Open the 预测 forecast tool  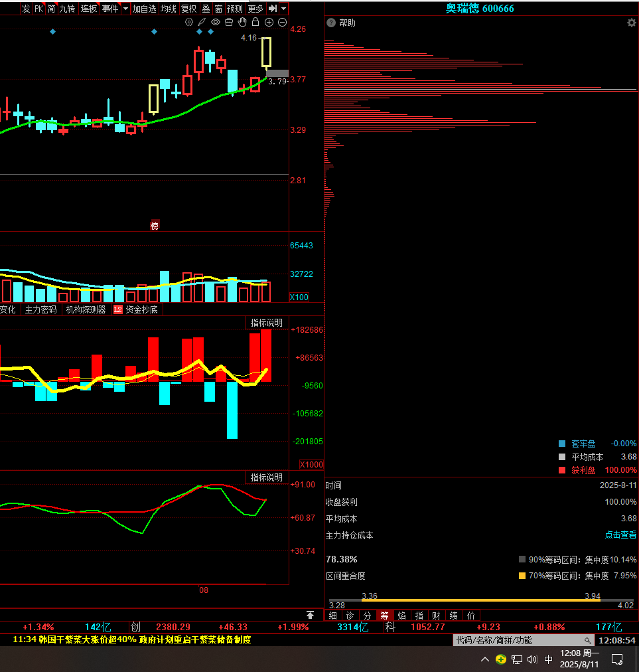click(x=235, y=9)
